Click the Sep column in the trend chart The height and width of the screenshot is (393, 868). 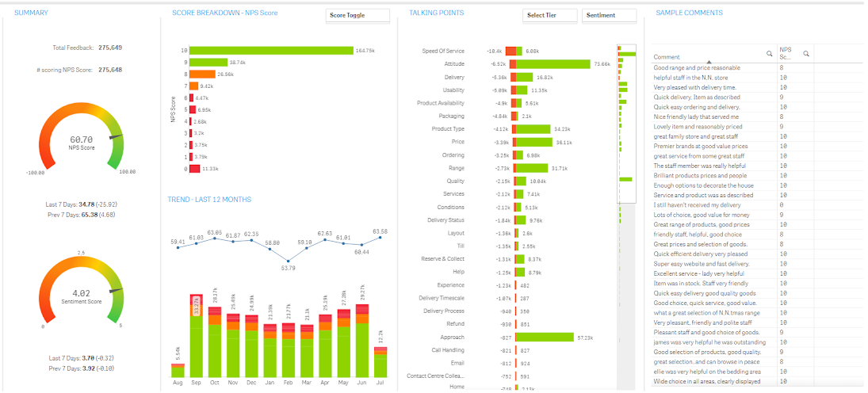[196, 335]
